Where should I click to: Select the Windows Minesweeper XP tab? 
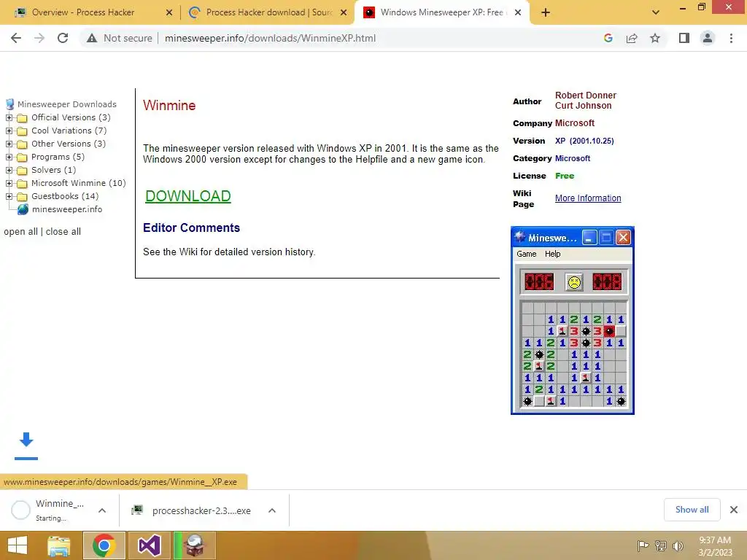(x=441, y=12)
